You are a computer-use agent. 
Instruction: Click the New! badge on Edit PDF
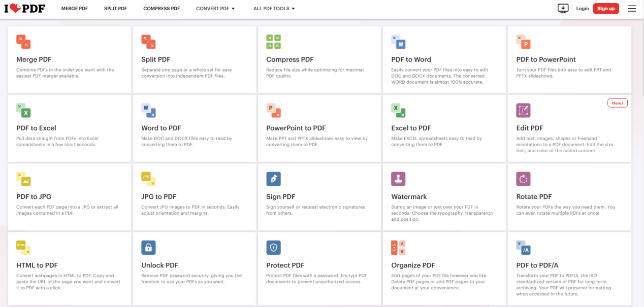point(618,103)
